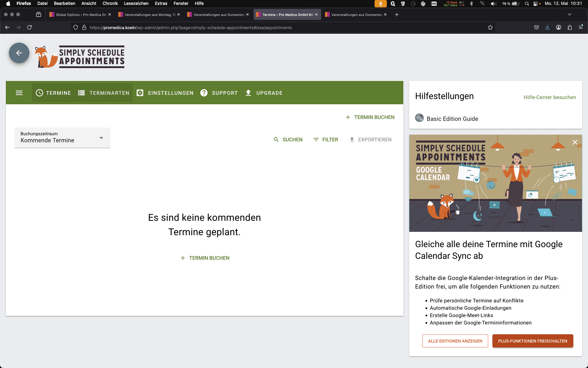Click the Google Calendar promo image
Image resolution: width=588 pixels, height=368 pixels.
coord(496,183)
